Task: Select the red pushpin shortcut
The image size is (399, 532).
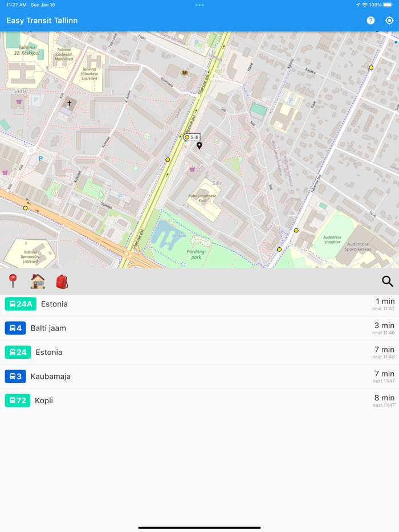Action: click(x=13, y=281)
